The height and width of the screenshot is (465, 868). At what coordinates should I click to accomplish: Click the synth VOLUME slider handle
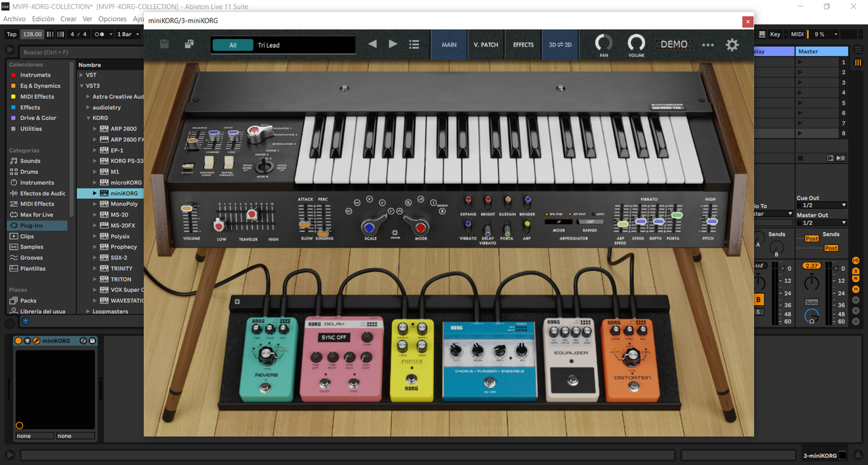186,208
